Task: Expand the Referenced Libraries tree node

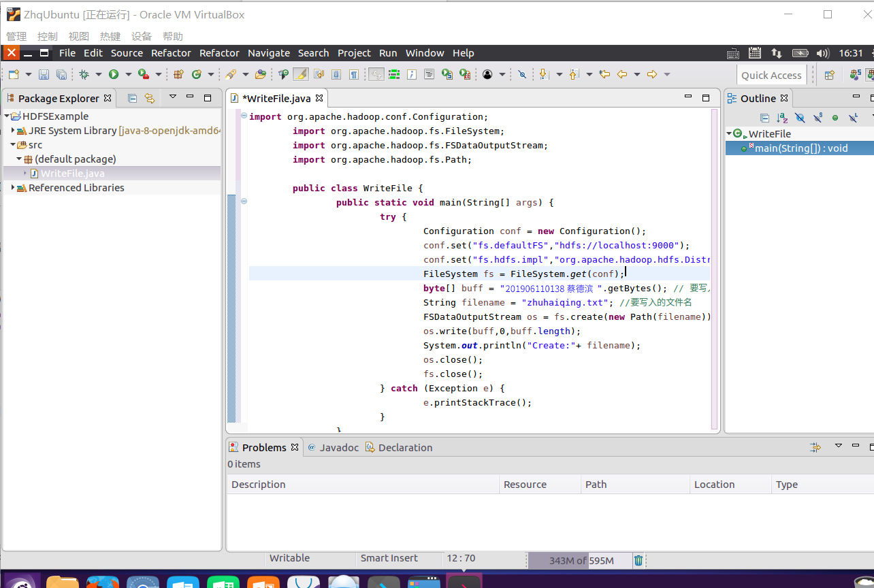Action: pyautogui.click(x=13, y=188)
